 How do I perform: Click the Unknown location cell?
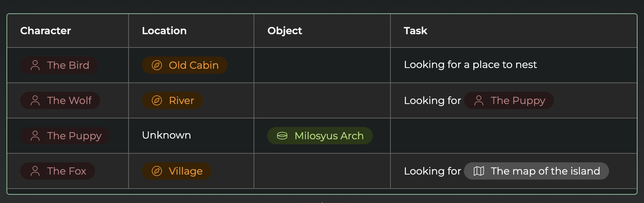pos(166,135)
